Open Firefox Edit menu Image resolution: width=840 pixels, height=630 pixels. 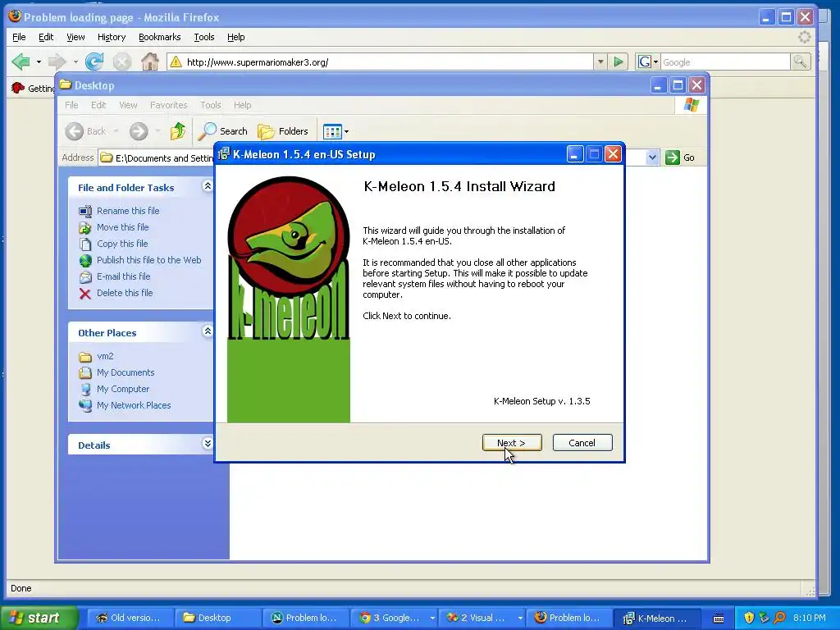pyautogui.click(x=46, y=37)
